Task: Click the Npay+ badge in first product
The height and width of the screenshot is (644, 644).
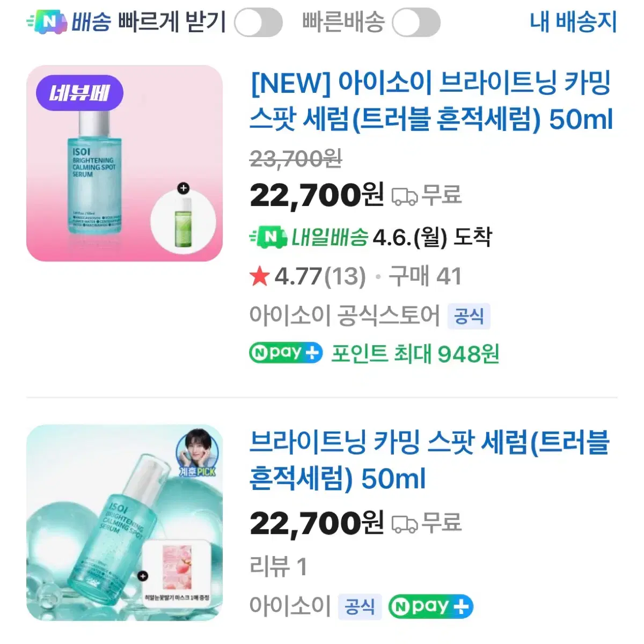Action: coord(286,353)
